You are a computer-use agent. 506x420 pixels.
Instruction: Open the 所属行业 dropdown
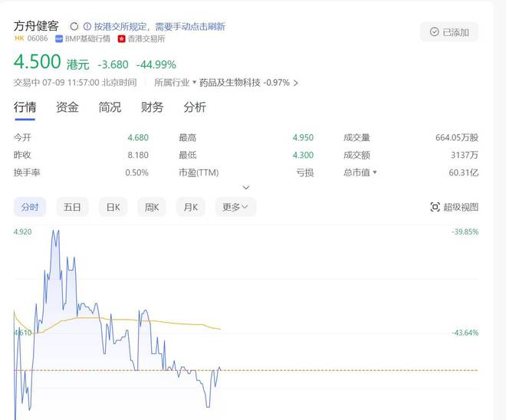[x=175, y=83]
